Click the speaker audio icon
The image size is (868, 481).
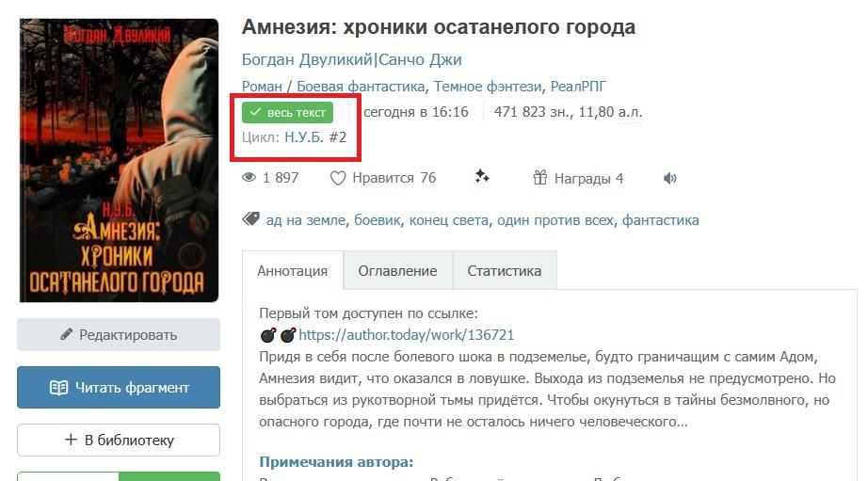pyautogui.click(x=669, y=178)
